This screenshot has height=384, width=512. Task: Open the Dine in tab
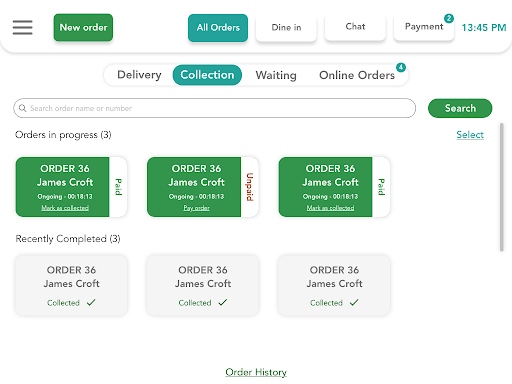coord(286,28)
